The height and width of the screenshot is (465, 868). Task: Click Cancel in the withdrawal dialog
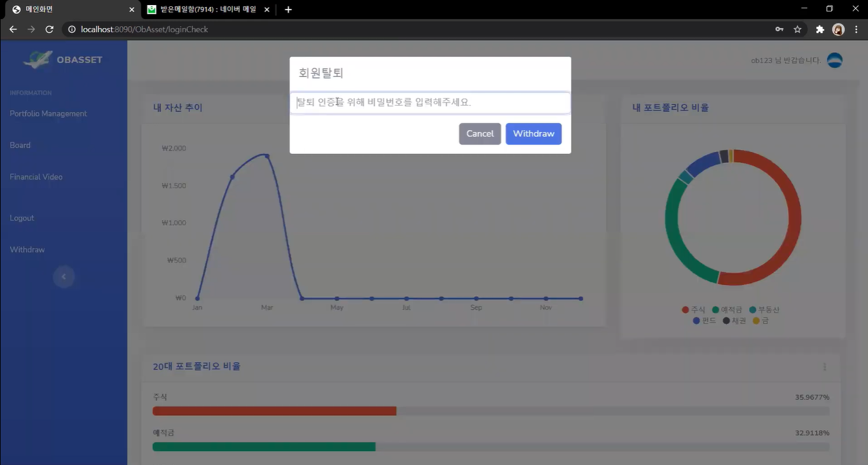[479, 134]
